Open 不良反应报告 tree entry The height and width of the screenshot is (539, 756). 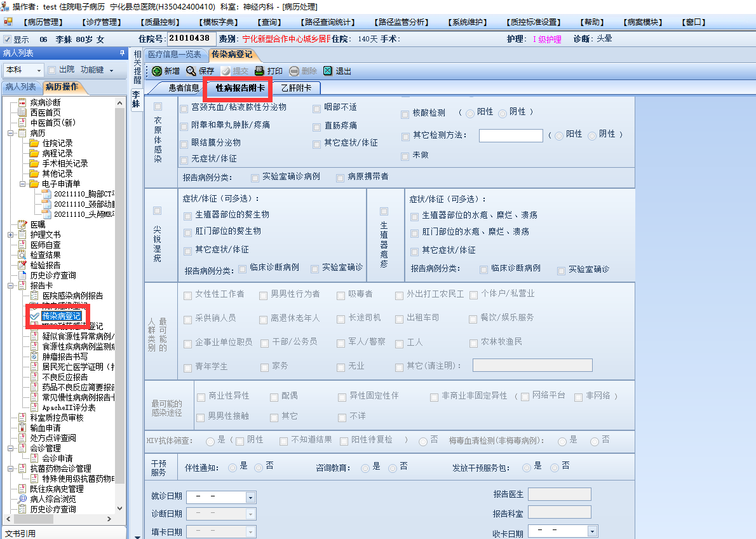[x=65, y=377]
